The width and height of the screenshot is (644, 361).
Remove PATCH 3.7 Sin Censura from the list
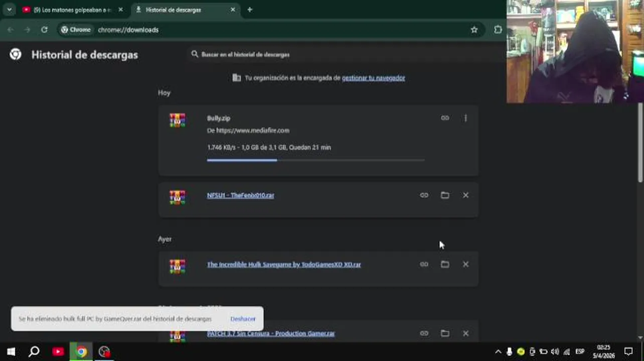point(465,333)
